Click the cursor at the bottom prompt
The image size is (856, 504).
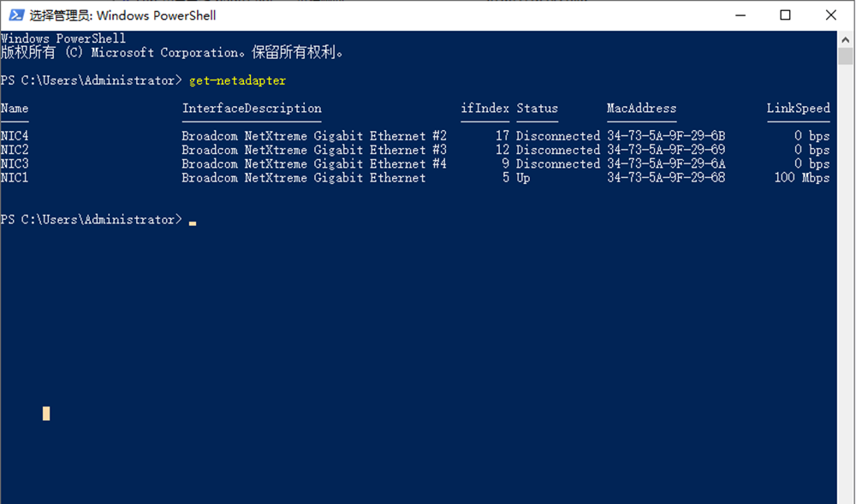coord(193,222)
